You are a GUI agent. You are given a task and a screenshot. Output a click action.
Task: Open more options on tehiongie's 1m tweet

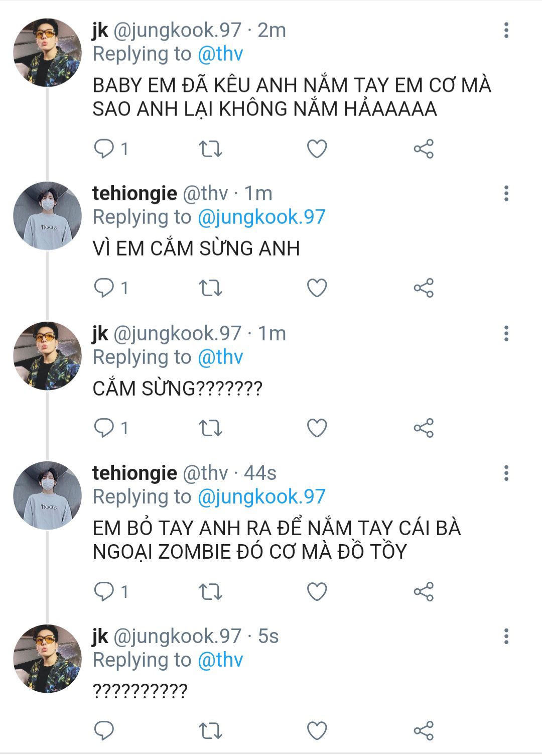point(506,193)
